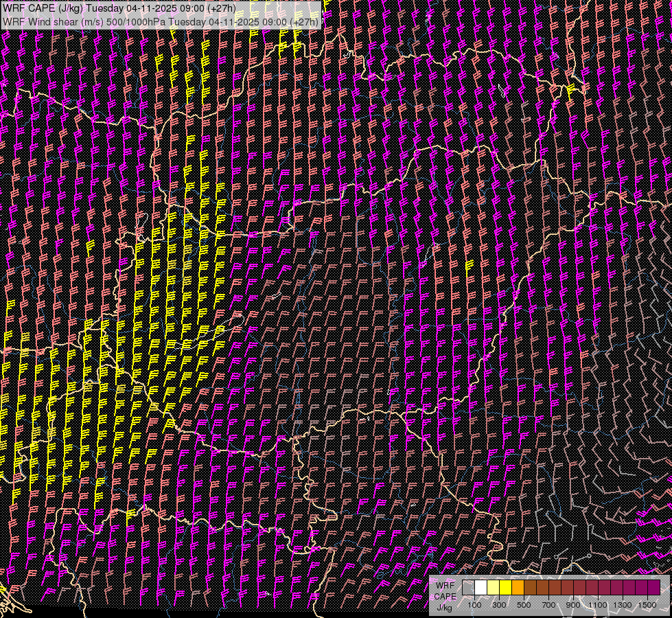Pick the orange CAPE legend swatch
This screenshot has height=618, width=672.
pyautogui.click(x=518, y=587)
